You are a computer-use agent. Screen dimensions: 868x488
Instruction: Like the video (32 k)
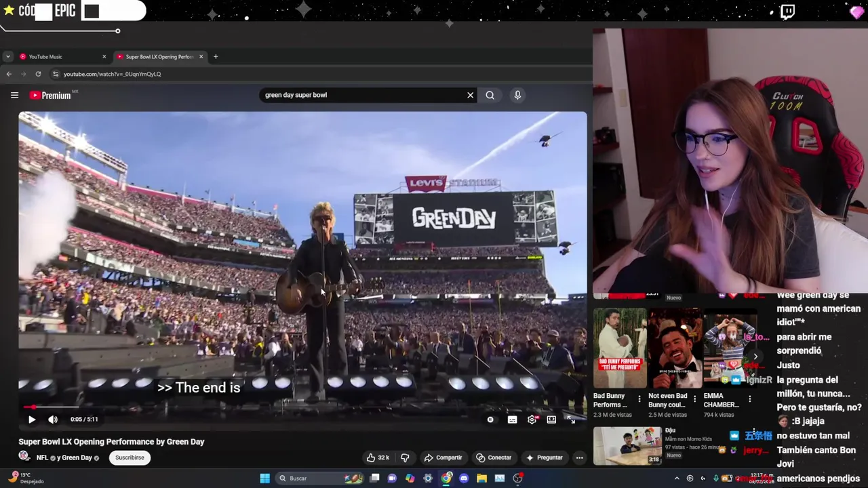click(378, 457)
